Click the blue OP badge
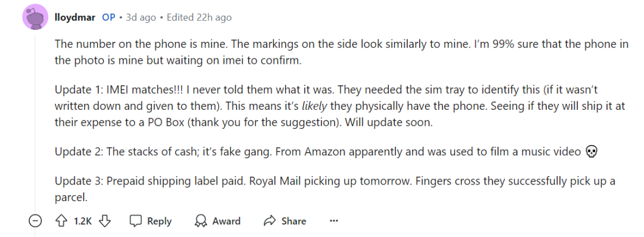Screen dimensions: 644x237 pyautogui.click(x=109, y=18)
